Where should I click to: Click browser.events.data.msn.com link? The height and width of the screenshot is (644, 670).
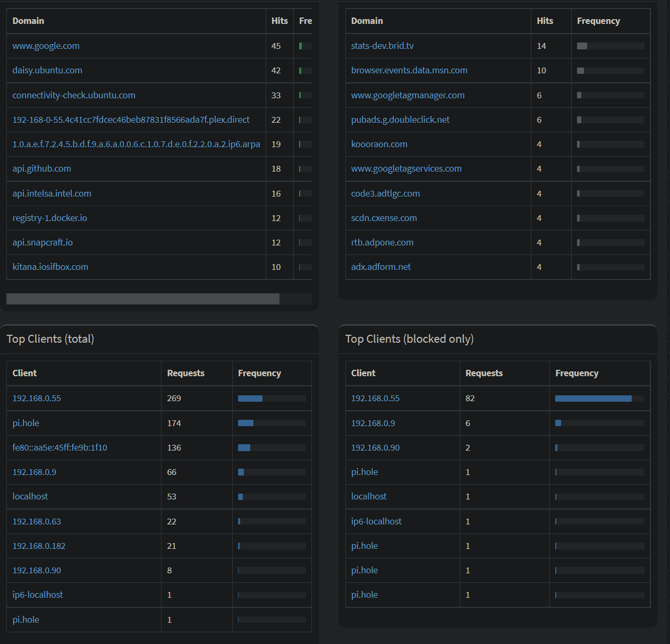409,70
